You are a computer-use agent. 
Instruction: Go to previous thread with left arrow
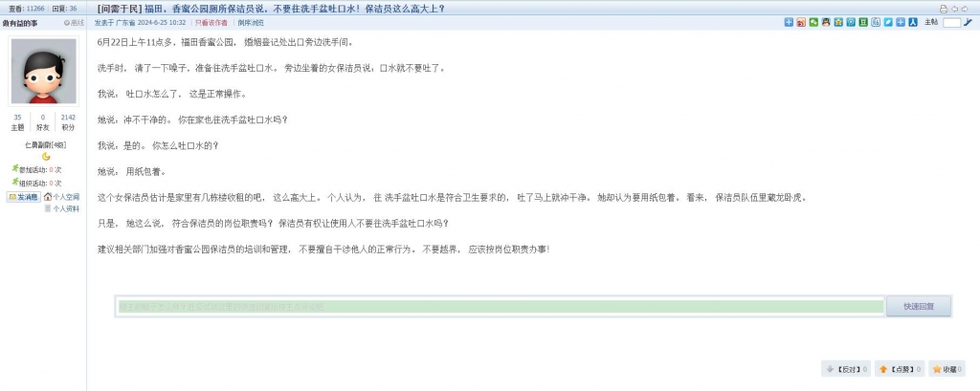pos(954,9)
